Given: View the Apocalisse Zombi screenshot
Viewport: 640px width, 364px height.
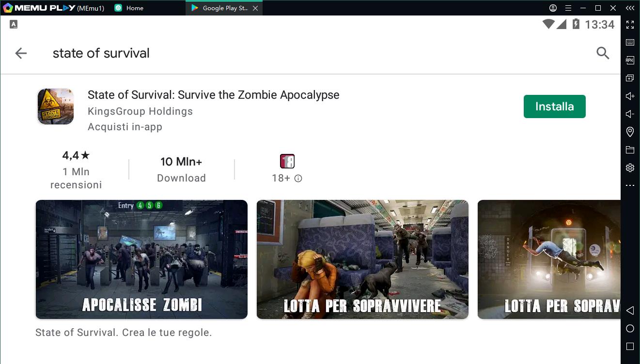Looking at the screenshot, I should coord(141,259).
